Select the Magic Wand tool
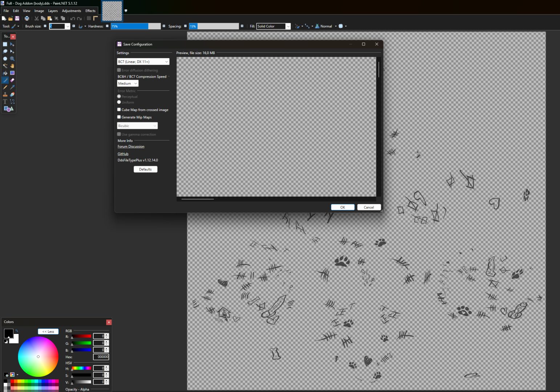The width and height of the screenshot is (560, 392). tap(5, 66)
